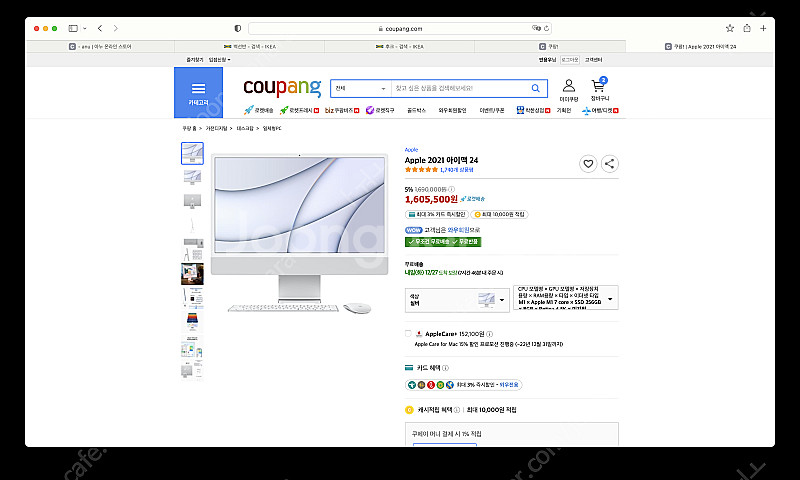Open the 1,740 product reviews link
The height and width of the screenshot is (480, 800).
point(457,170)
